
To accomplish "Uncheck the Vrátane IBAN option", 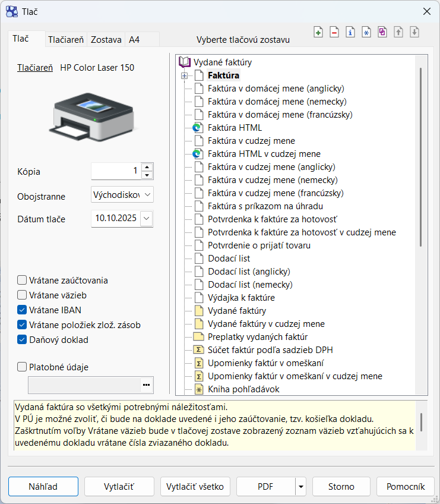I will [23, 310].
